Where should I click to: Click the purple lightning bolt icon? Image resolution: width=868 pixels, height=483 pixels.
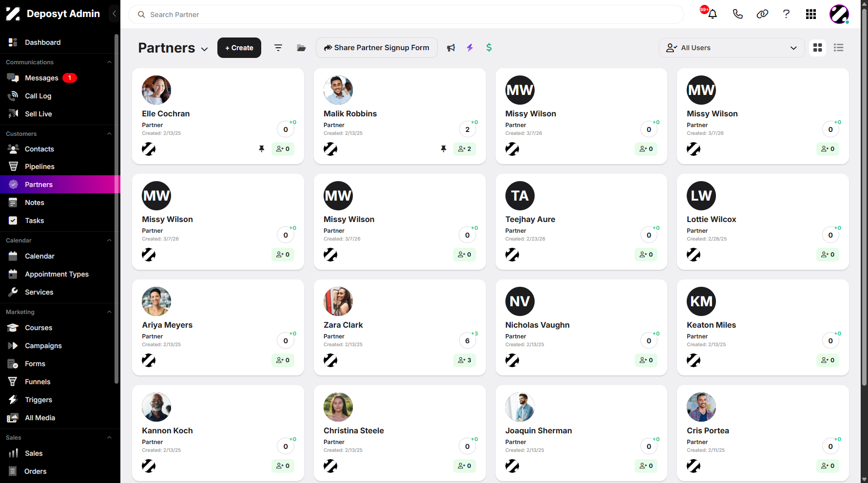(x=470, y=48)
